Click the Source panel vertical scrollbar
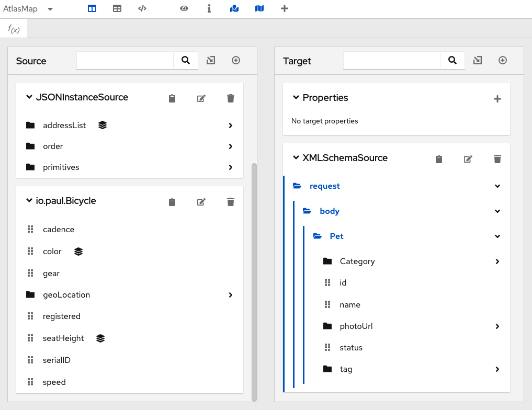Image resolution: width=532 pixels, height=410 pixels. (254, 282)
